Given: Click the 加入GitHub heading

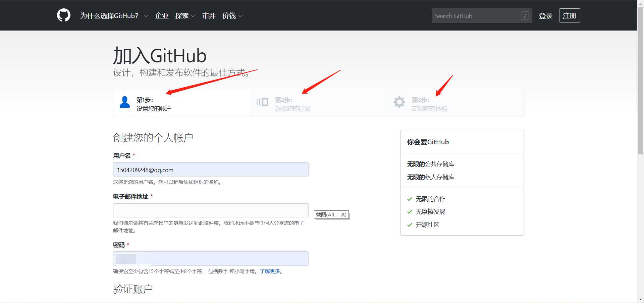Looking at the screenshot, I should point(160,56).
